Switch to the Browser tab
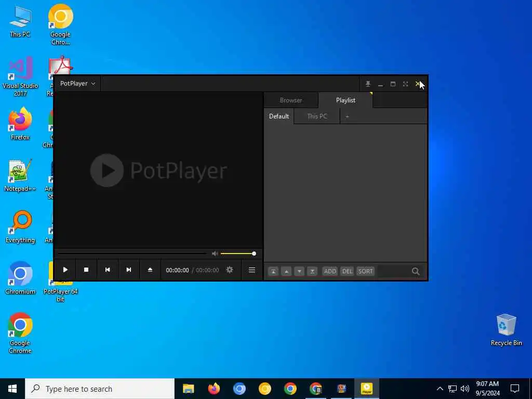The height and width of the screenshot is (399, 532). click(x=291, y=100)
